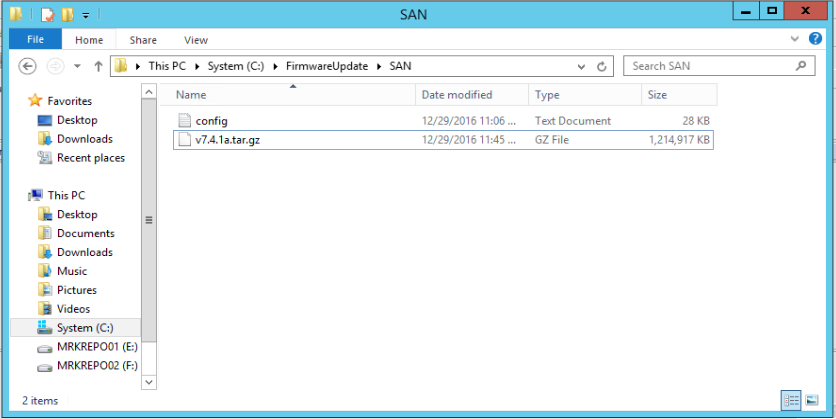Click the 1,214,917 KB size value
The image size is (836, 419).
679,140
